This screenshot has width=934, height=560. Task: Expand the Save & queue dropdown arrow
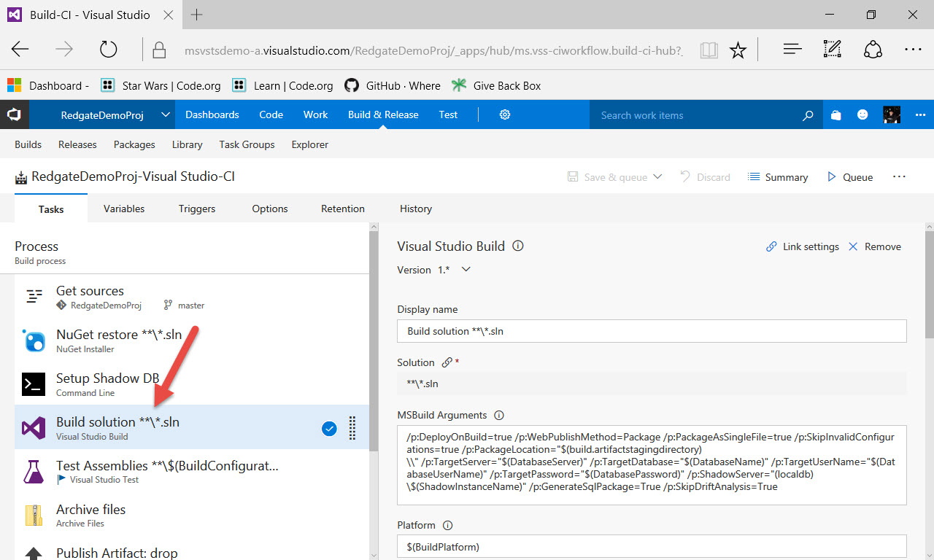click(657, 176)
